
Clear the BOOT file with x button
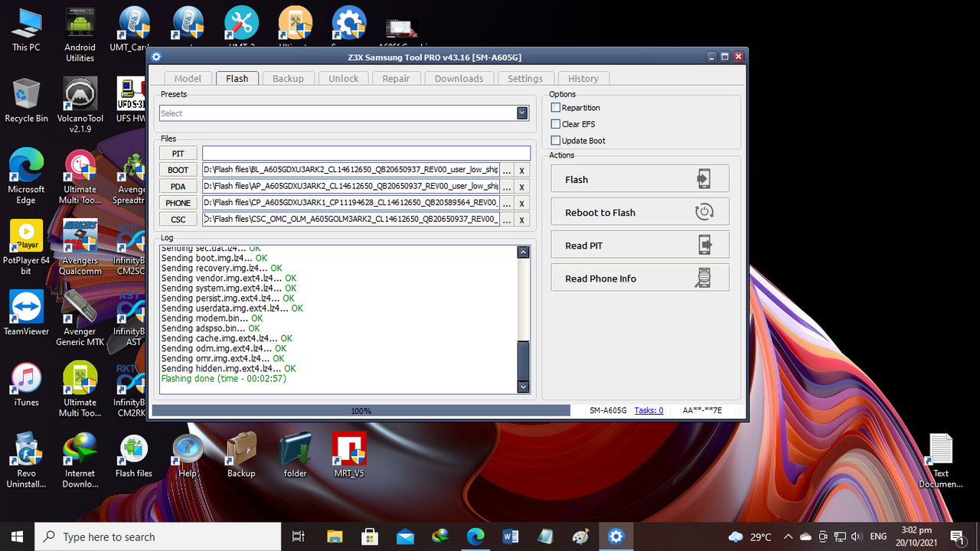point(522,171)
